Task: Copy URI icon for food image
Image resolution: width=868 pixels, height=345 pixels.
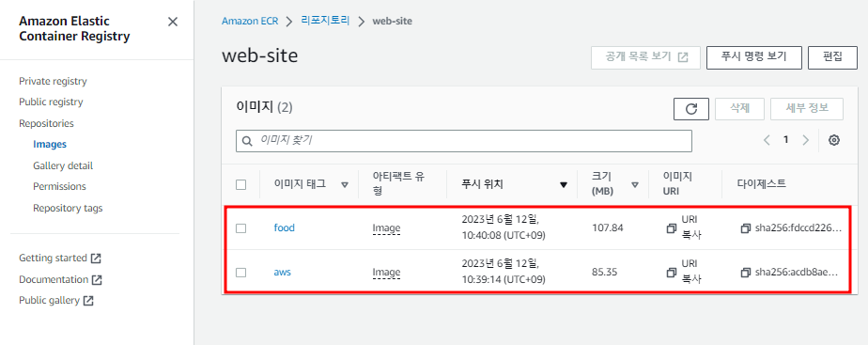Action: [x=672, y=228]
